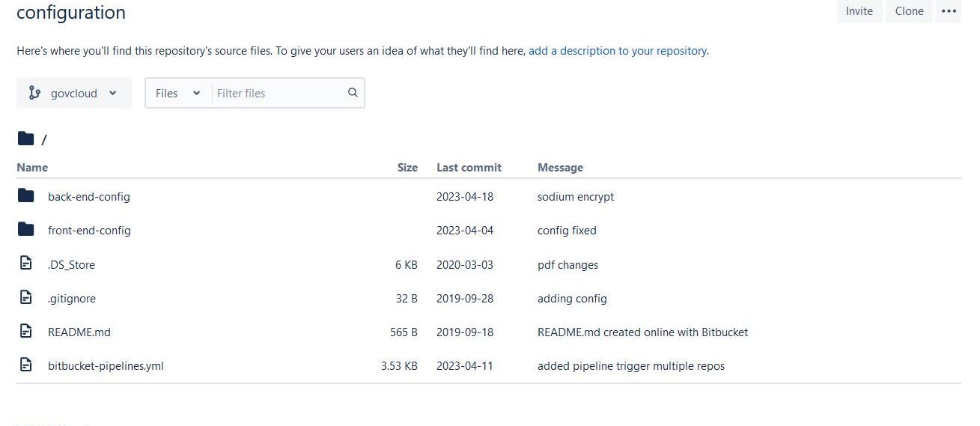Viewport: 980px width, 426px height.
Task: Click the search magnifier in the filter box
Action: pos(353,93)
